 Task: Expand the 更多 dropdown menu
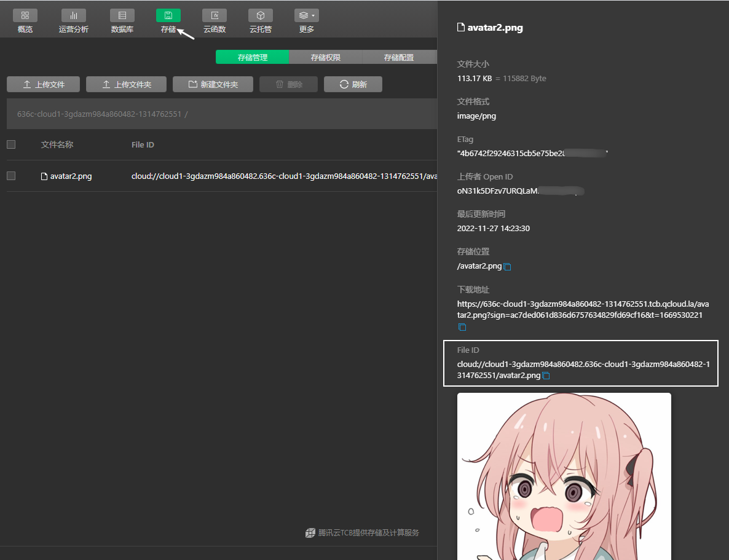306,15
